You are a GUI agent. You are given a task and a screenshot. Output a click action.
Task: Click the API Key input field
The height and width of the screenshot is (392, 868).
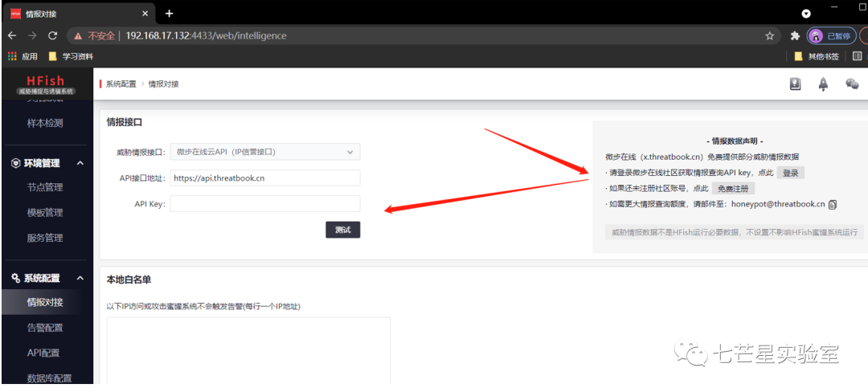coord(265,203)
